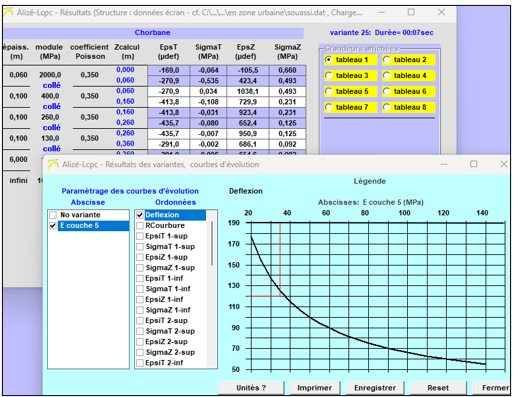This screenshot has width=520, height=397.
Task: Select the tableau 2 radio button
Action: coord(387,60)
